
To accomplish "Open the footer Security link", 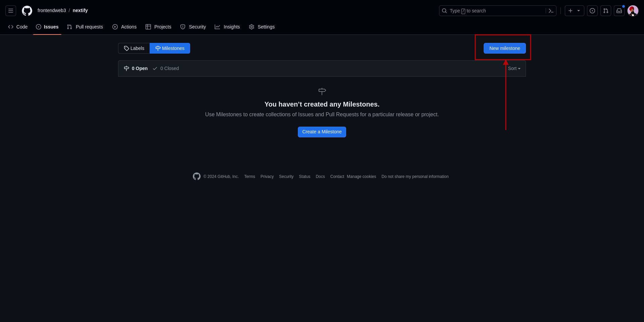I will click(286, 177).
